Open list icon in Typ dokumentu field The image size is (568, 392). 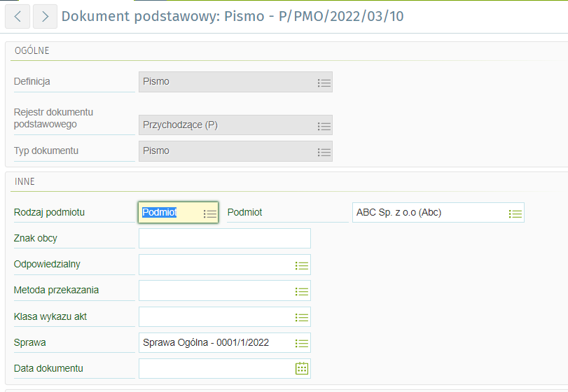[x=324, y=151]
